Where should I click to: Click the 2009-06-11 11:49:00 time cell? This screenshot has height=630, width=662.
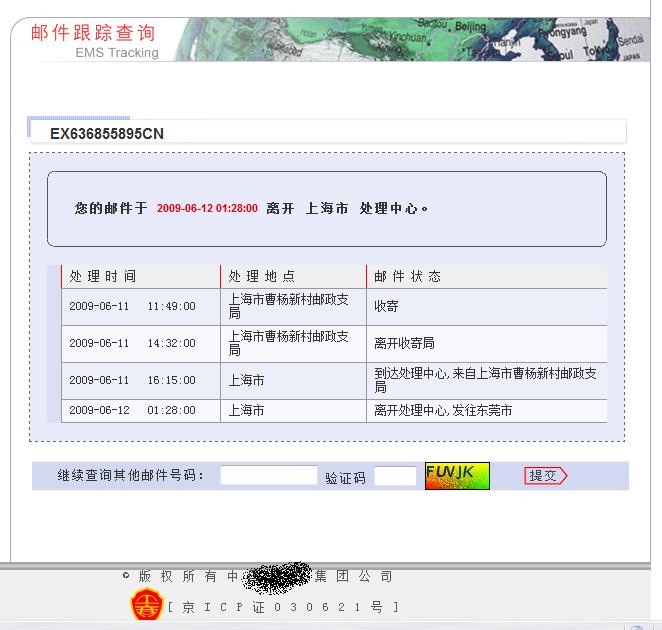(141, 307)
